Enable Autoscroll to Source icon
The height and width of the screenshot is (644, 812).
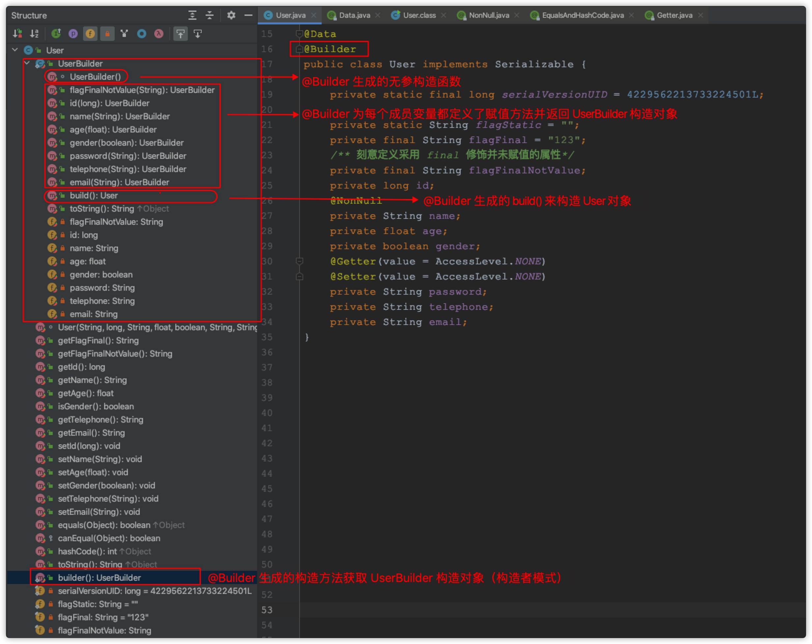tap(181, 34)
